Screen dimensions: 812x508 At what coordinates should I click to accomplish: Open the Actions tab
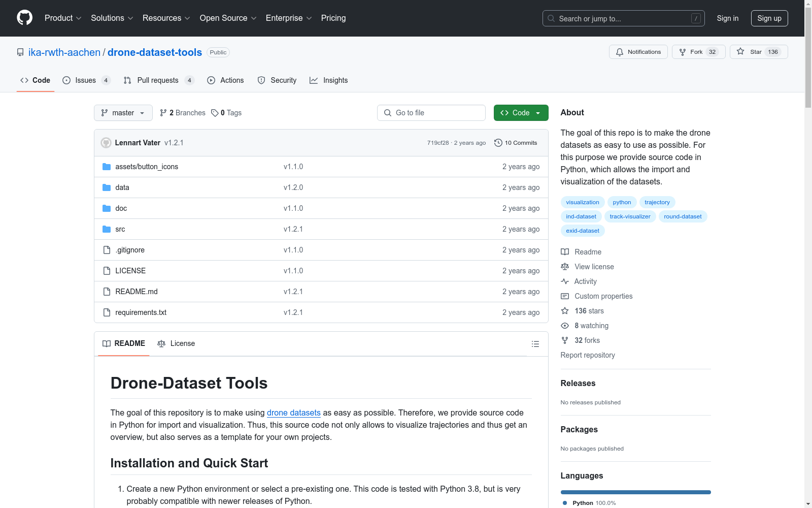[x=226, y=80]
